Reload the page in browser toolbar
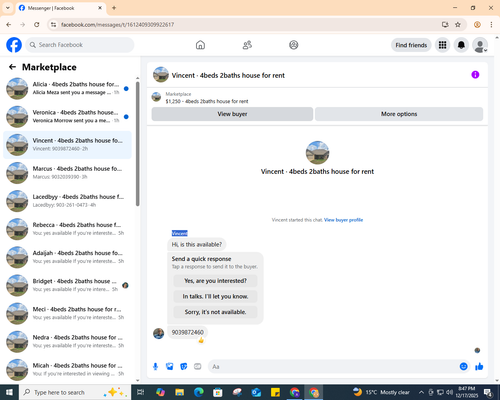Image resolution: width=500 pixels, height=400 pixels. pyautogui.click(x=37, y=25)
